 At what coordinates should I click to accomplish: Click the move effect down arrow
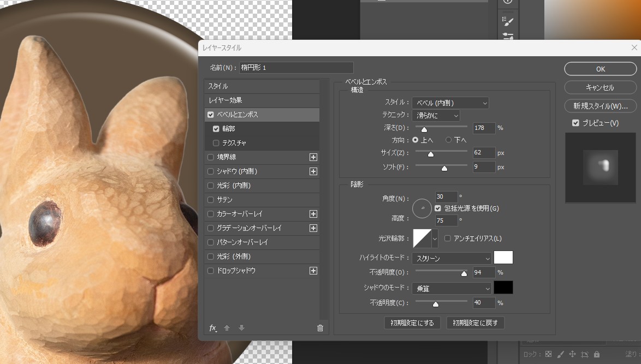pos(241,328)
